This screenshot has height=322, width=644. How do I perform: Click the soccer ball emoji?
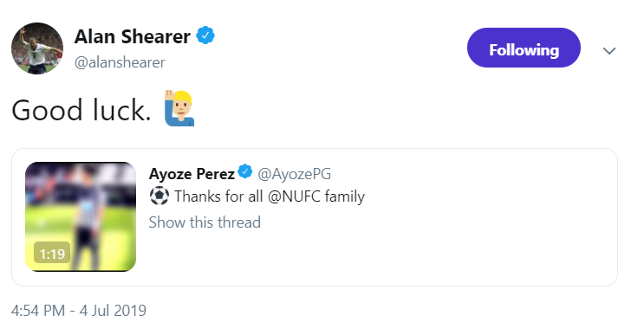point(159,196)
